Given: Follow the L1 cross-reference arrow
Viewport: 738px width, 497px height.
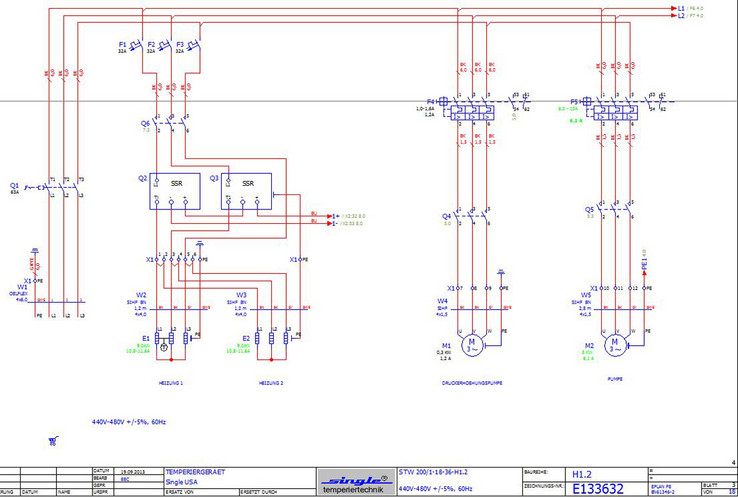Looking at the screenshot, I should [x=676, y=7].
